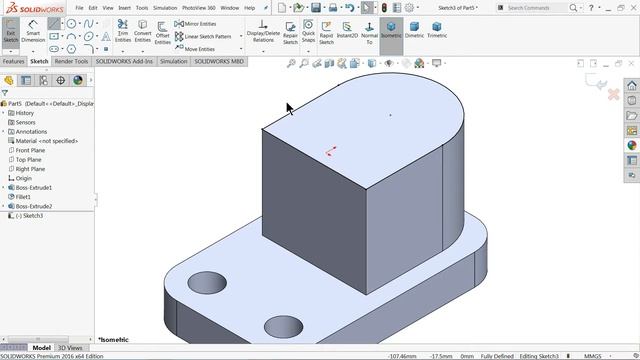The width and height of the screenshot is (640, 360).
Task: Choose the Spline sketch tool
Action: point(89,24)
